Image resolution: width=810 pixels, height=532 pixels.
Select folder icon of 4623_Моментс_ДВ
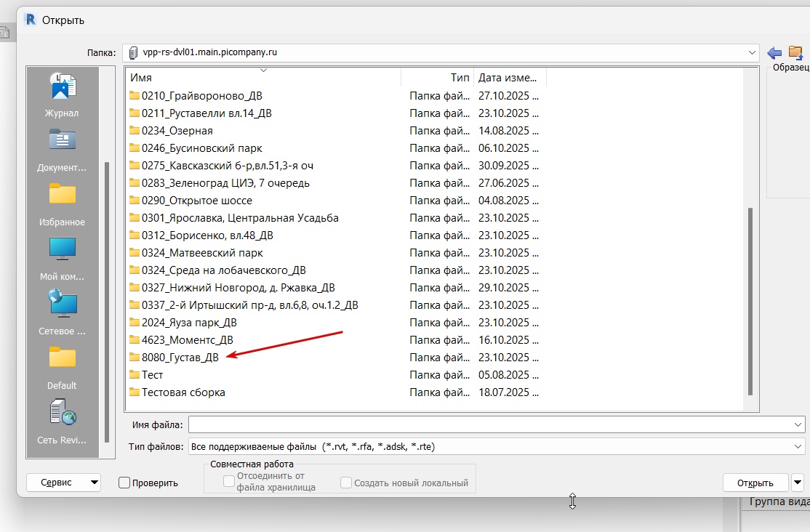click(135, 339)
